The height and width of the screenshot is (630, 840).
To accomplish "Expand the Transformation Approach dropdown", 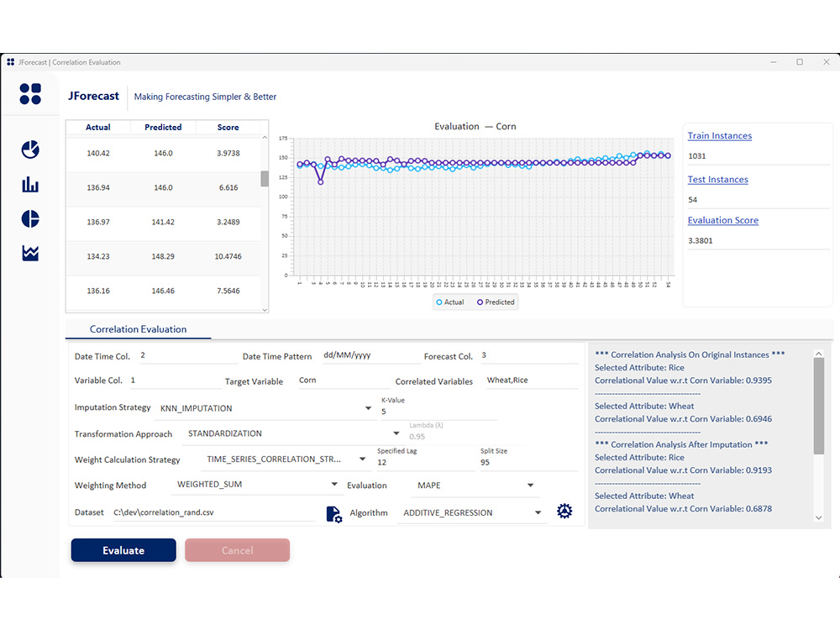I will tap(396, 433).
